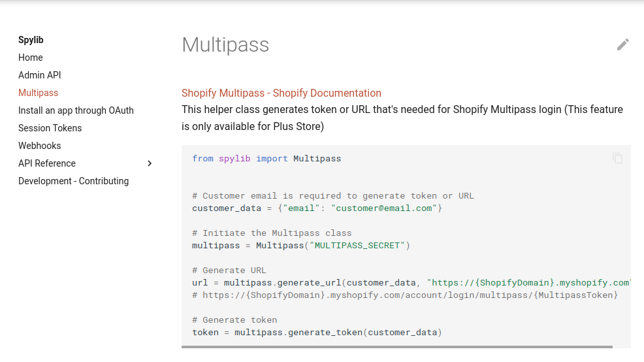
Task: Click the 'from spylib import Multipass' line
Action: point(266,159)
